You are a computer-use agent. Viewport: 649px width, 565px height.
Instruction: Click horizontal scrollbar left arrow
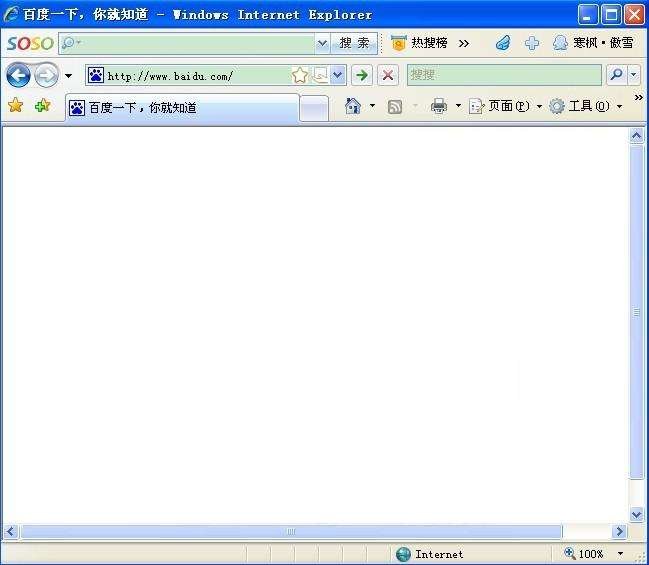[10, 531]
